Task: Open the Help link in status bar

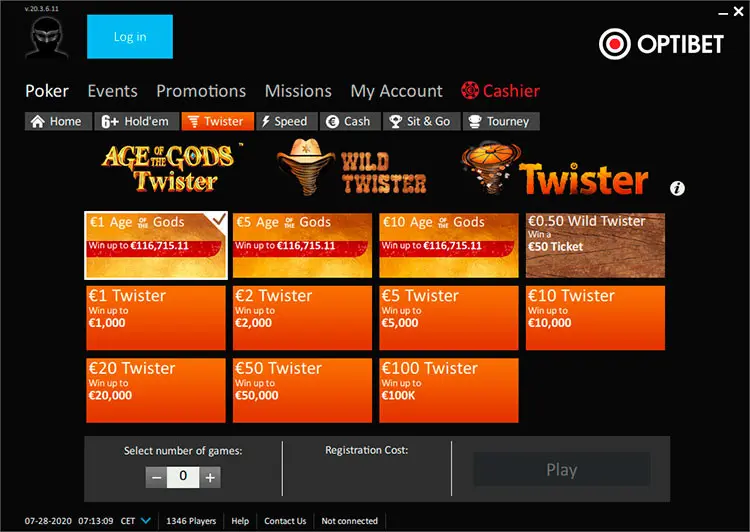Action: (240, 521)
